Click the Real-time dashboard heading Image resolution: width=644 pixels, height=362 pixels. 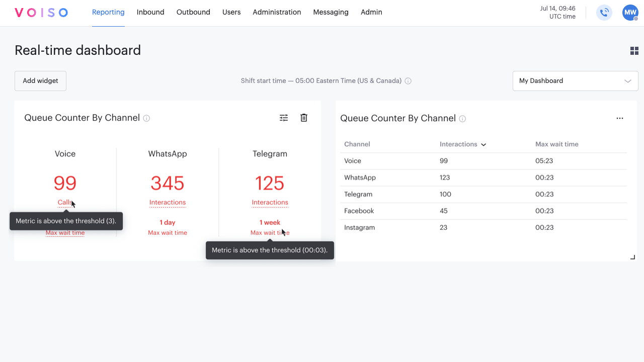pos(78,50)
